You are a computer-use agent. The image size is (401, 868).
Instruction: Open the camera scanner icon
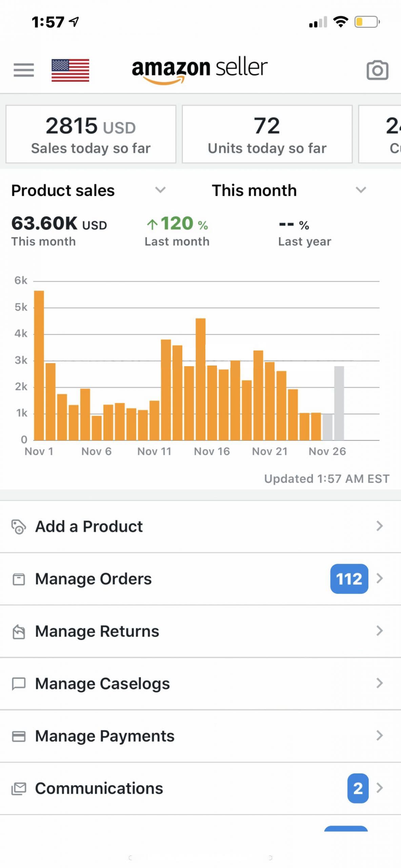click(x=377, y=70)
